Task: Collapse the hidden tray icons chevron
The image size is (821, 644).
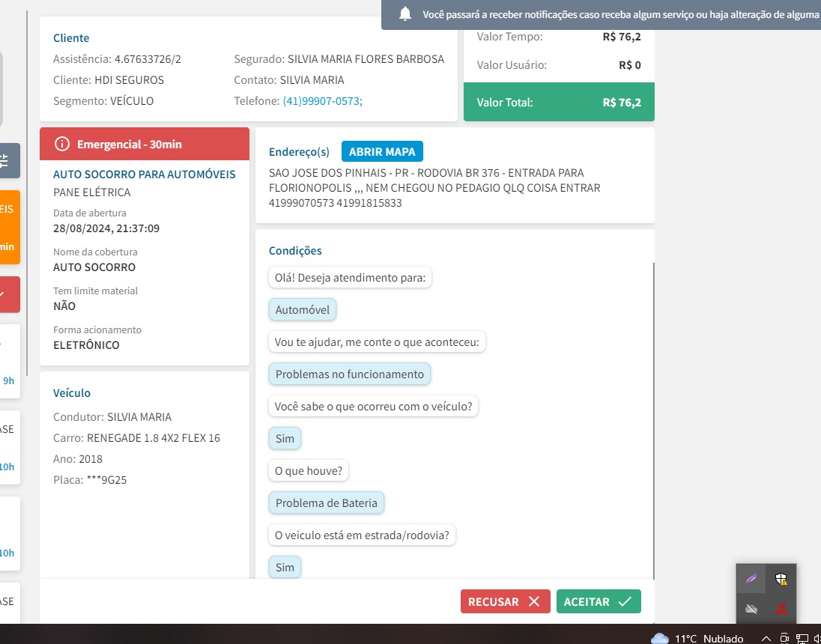Action: [766, 639]
